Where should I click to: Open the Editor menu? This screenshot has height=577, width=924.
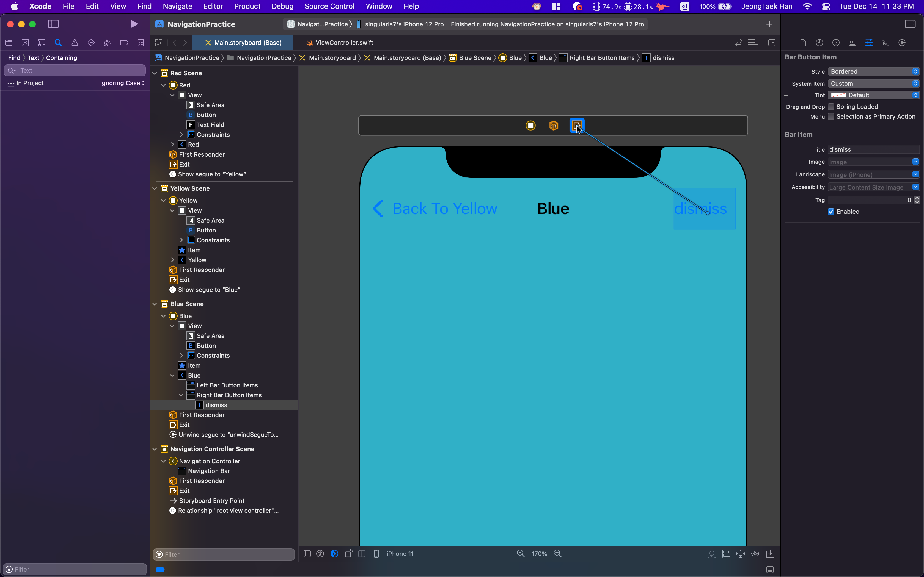click(213, 6)
